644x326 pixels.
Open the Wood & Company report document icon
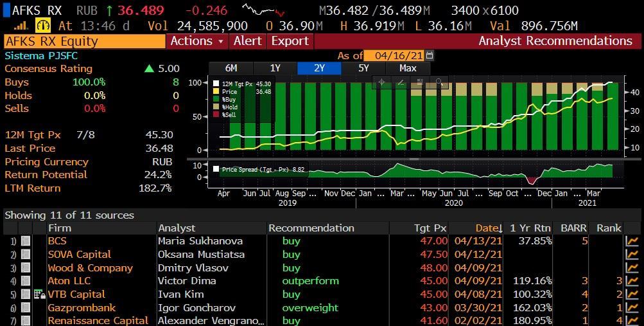click(26, 268)
